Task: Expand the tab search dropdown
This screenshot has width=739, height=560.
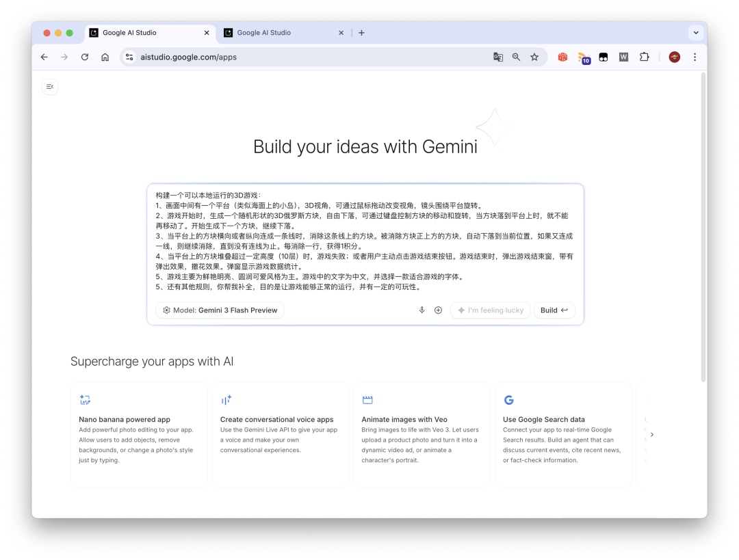Action: 696,33
